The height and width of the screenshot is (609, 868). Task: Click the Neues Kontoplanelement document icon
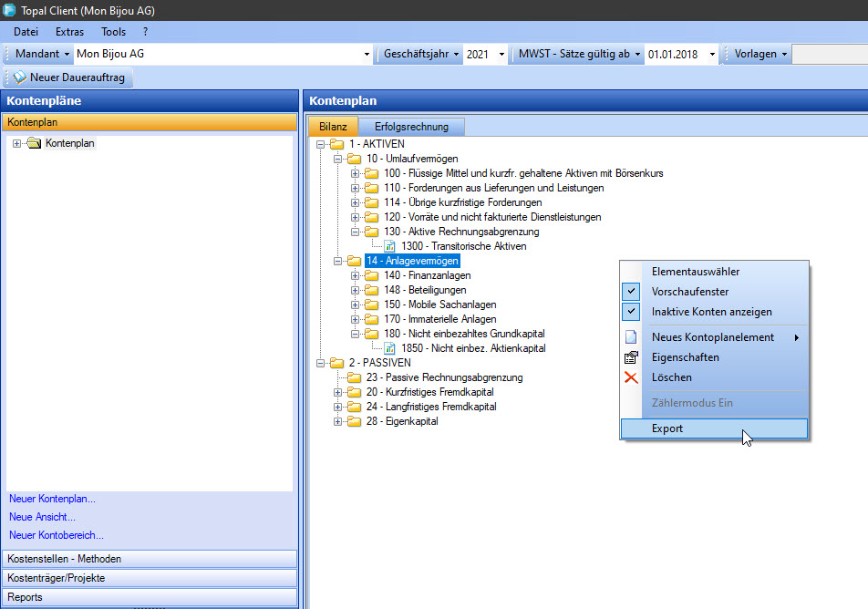(x=631, y=337)
